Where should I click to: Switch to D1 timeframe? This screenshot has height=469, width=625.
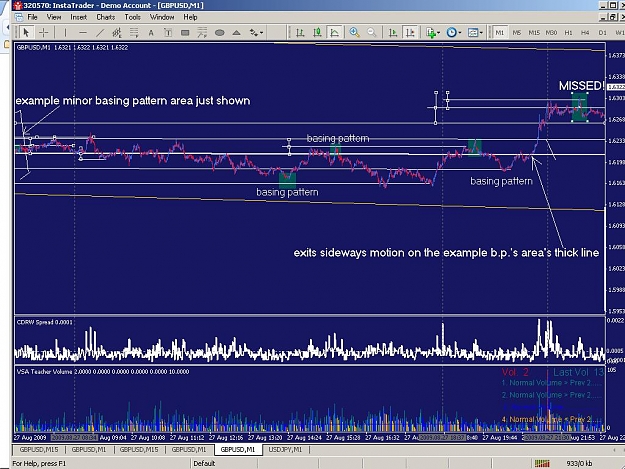pos(602,33)
